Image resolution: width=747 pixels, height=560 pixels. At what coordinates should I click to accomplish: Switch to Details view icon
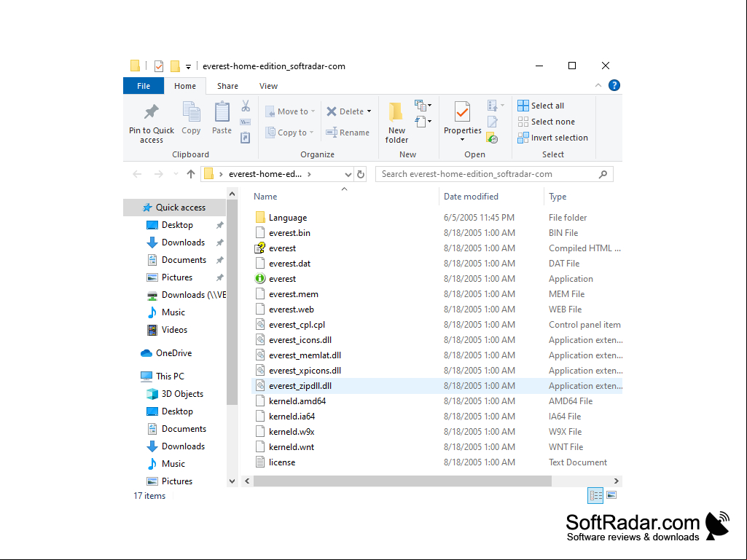(595, 495)
